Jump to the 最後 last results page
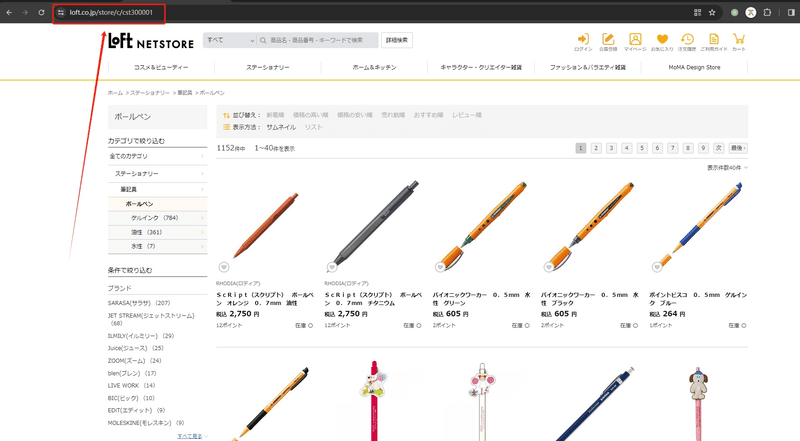The width and height of the screenshot is (800, 441). click(738, 148)
